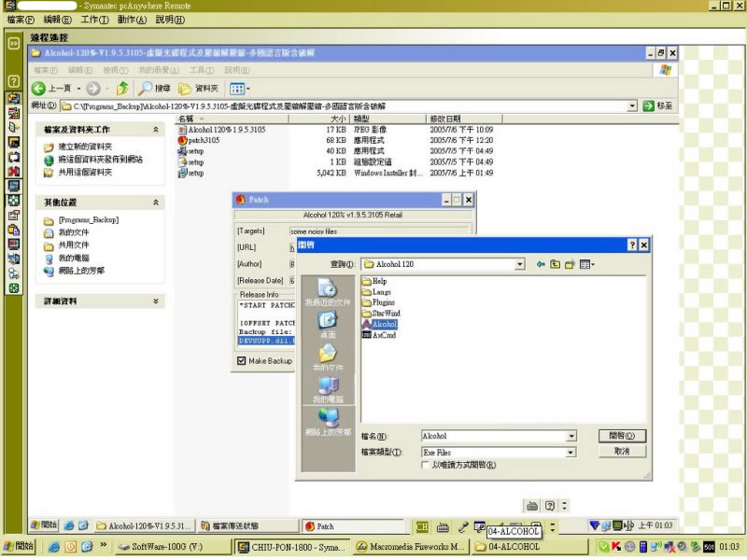Screen dimensions: 747x560
Task: Open the 檔名 combo box dropdown arrow
Action: (x=571, y=436)
